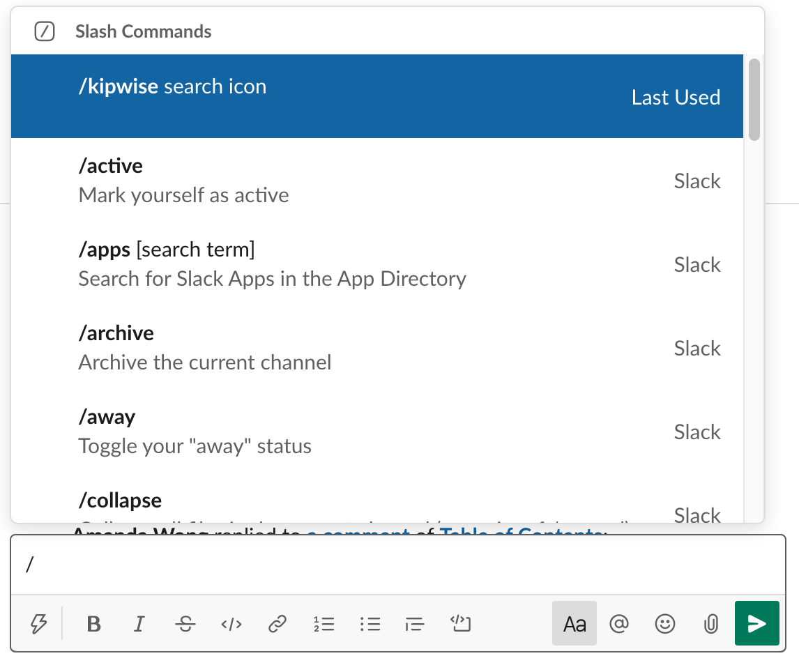Open the shortcuts lightning bolt menu
799x672 pixels.
coord(39,624)
